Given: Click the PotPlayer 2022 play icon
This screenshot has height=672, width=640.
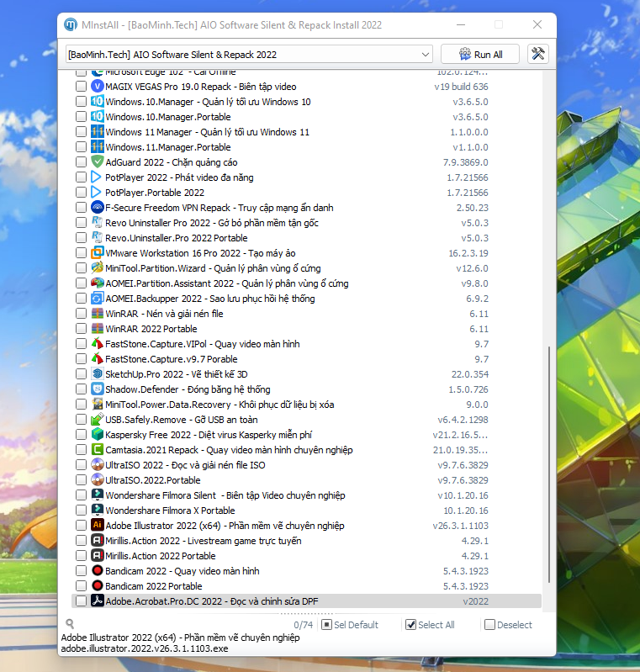Looking at the screenshot, I should pyautogui.click(x=98, y=177).
